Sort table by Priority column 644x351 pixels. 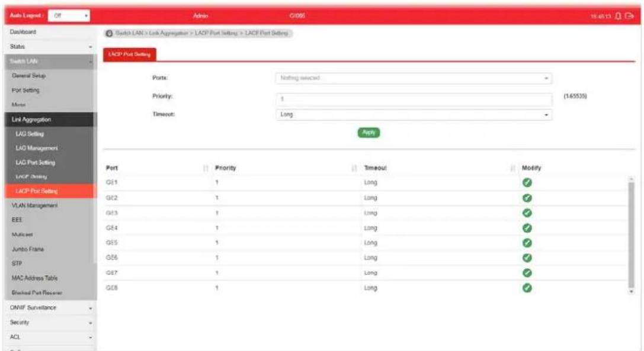click(x=354, y=168)
